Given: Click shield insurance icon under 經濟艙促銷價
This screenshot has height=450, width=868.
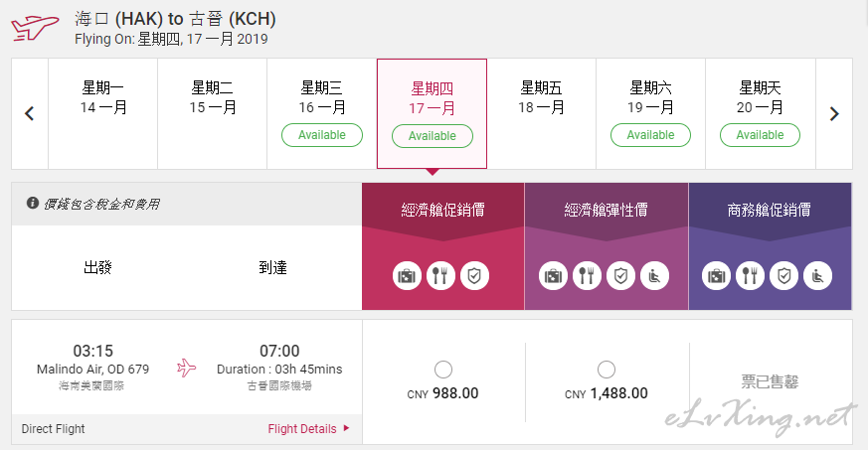Looking at the screenshot, I should [x=474, y=275].
